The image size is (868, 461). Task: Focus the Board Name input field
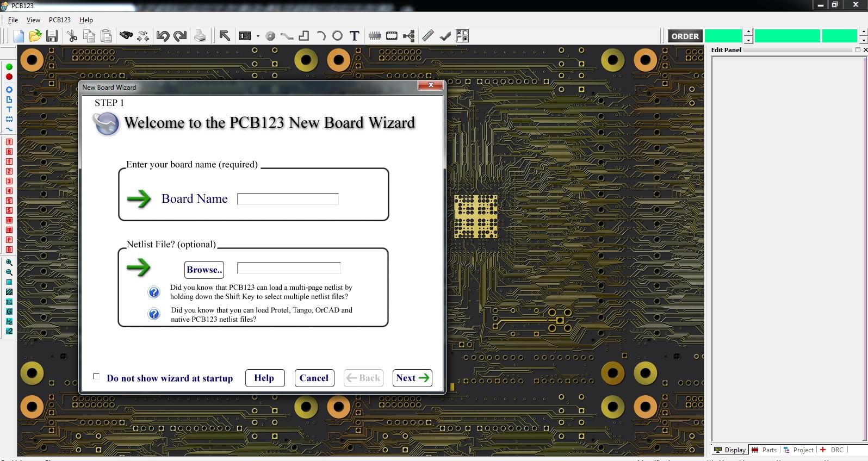click(x=288, y=199)
